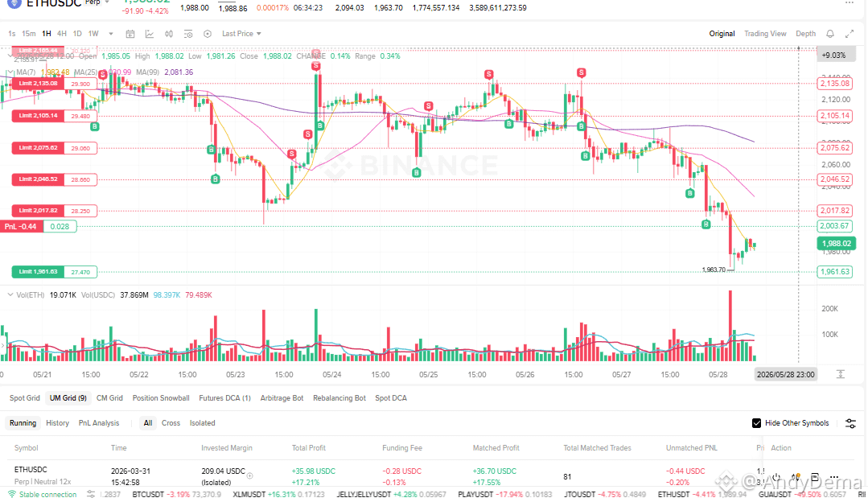Open JELLYJELLYUSDT from the bottom ticker

[364, 494]
